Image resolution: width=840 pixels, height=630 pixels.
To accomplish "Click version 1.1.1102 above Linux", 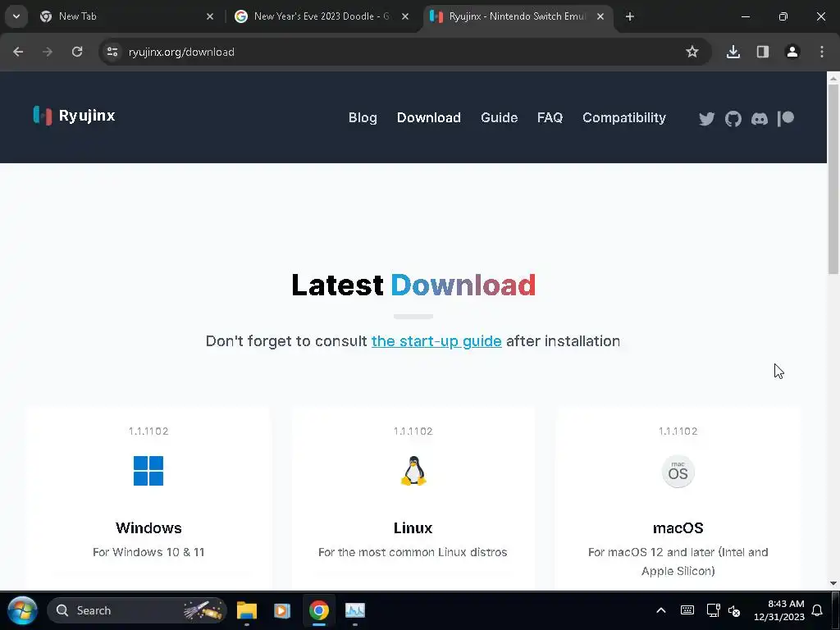I will pos(413,431).
